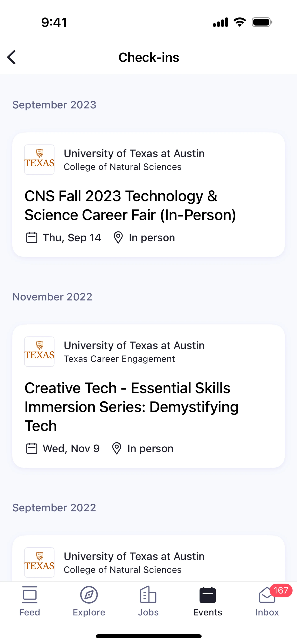Tap the home indicator bar
Image resolution: width=297 pixels, height=644 pixels.
point(148,636)
